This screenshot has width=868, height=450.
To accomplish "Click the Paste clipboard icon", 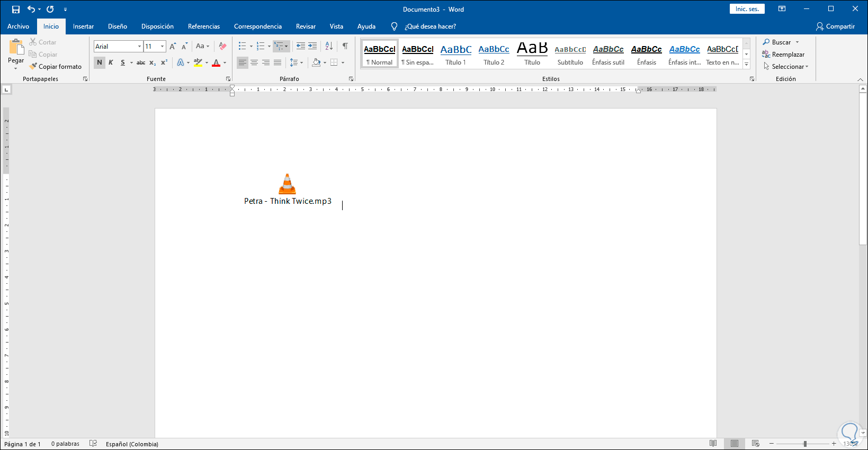I will 16,48.
